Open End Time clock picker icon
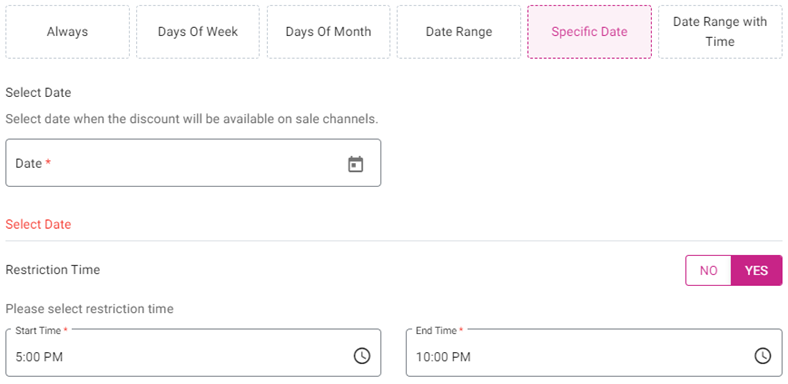This screenshot has height=384, width=788. [x=762, y=356]
